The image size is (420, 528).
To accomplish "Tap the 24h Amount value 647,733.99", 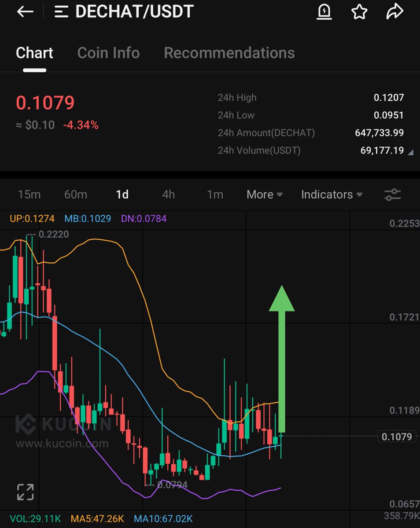I will pyautogui.click(x=379, y=133).
